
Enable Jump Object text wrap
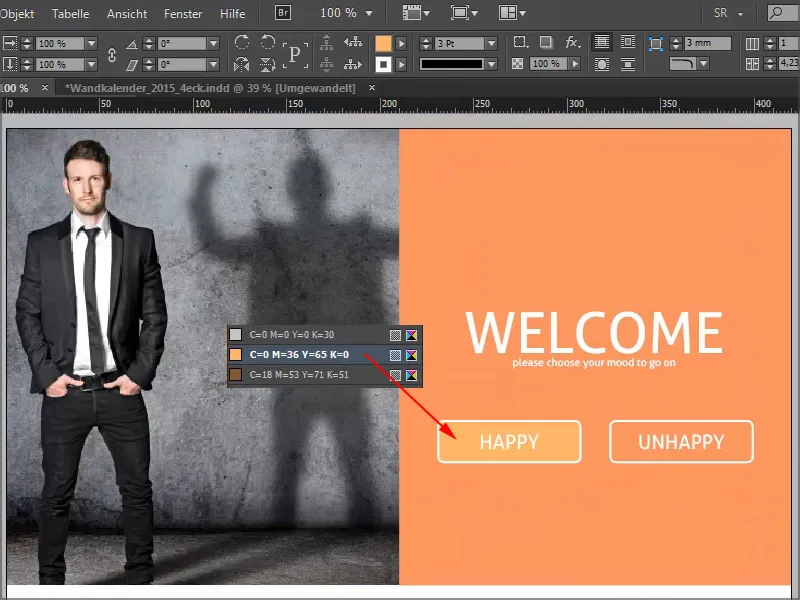(x=628, y=64)
